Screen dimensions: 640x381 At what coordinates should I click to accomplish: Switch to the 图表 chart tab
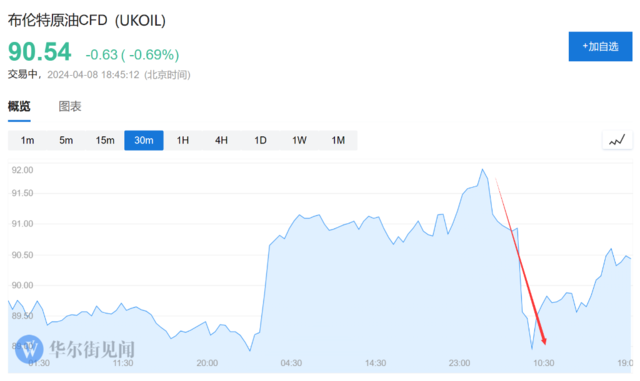[70, 107]
